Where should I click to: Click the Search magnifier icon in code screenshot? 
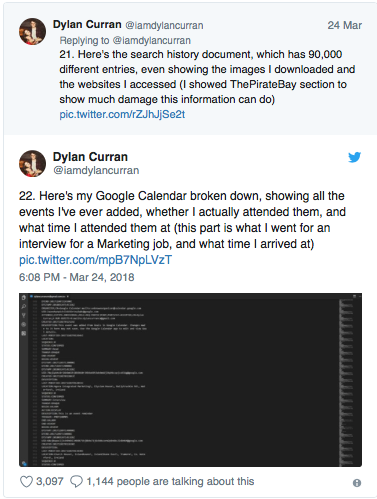click(x=24, y=306)
